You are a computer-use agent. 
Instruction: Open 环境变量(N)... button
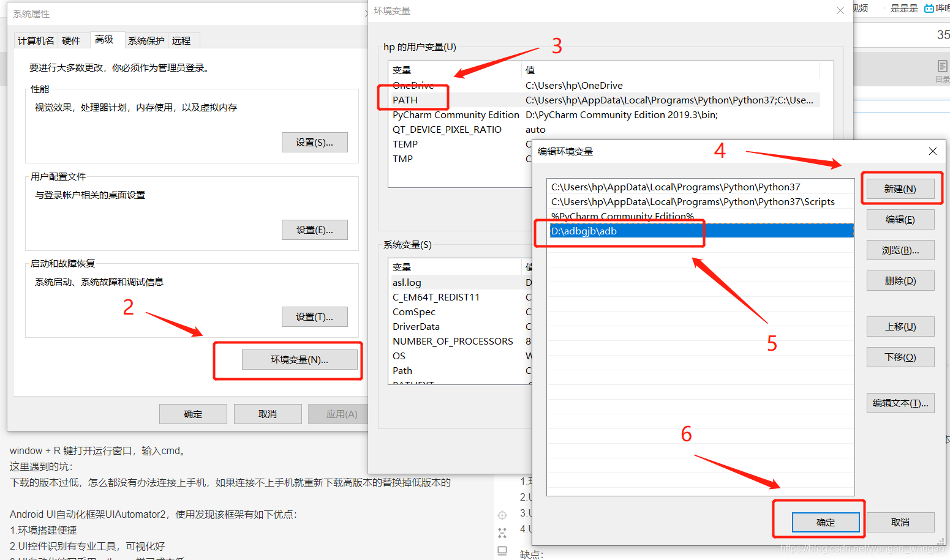tap(300, 359)
